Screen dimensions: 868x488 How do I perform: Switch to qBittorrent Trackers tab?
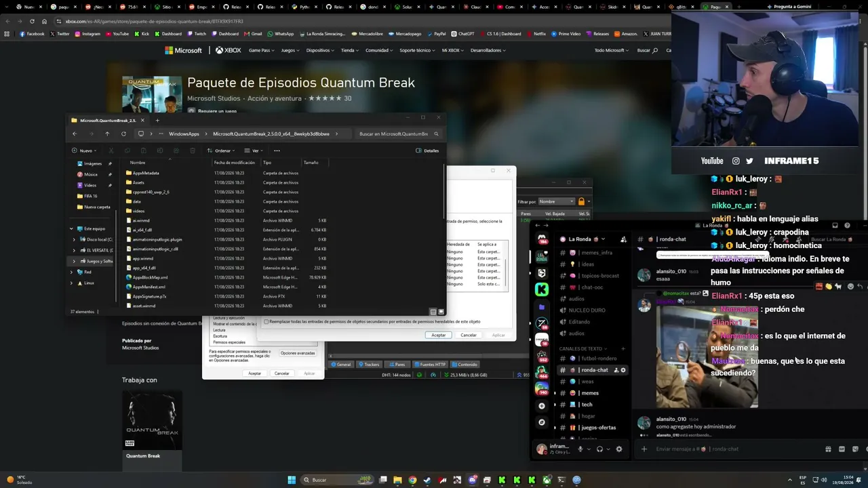(x=370, y=365)
